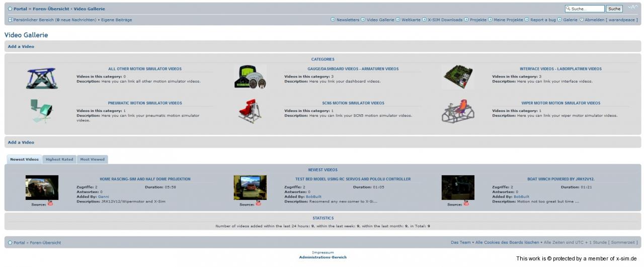Click the interface circuit board category icon

coord(458,77)
